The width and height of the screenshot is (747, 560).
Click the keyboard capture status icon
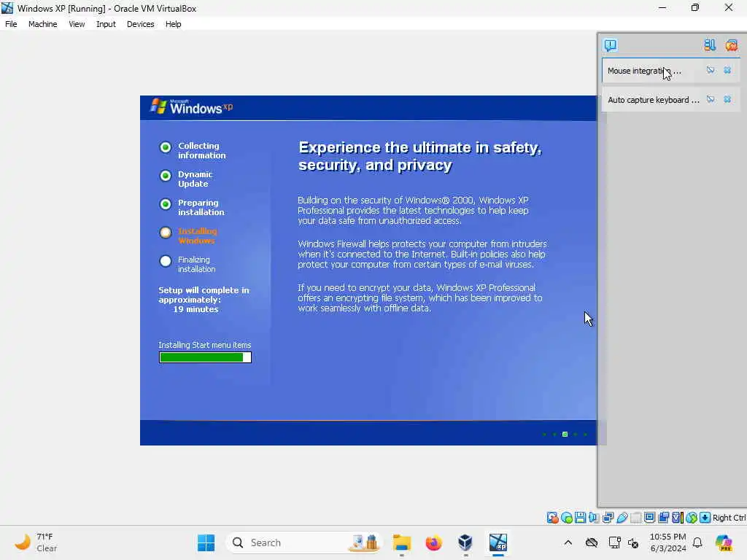click(x=705, y=518)
